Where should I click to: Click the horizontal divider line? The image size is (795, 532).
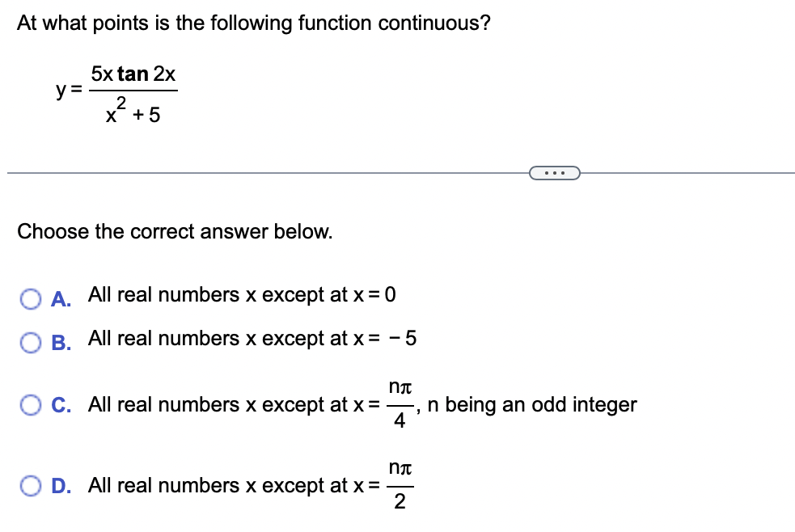[x=243, y=171]
